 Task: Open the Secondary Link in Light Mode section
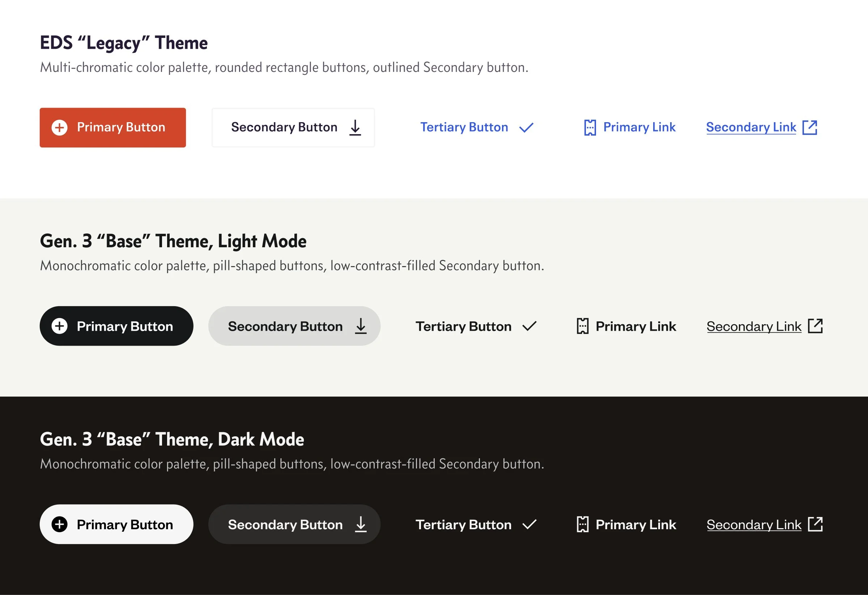pyautogui.click(x=765, y=326)
